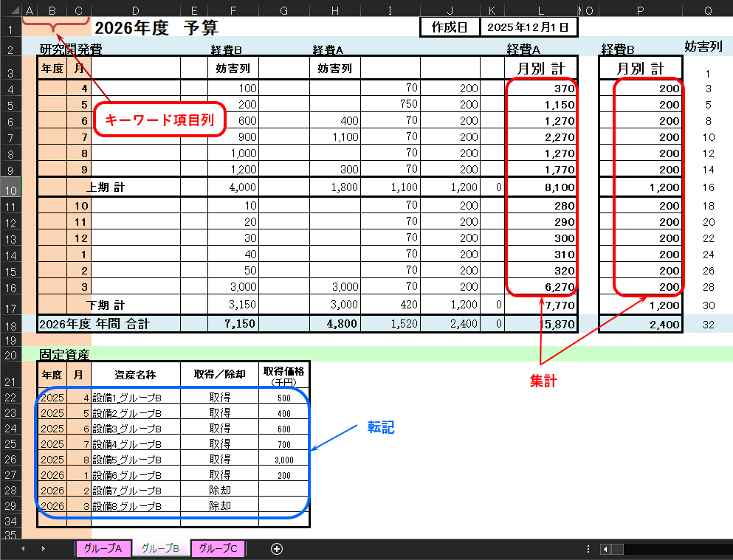The width and height of the screenshot is (733, 560).
Task: Click the 作成日 label cell
Action: 450,27
